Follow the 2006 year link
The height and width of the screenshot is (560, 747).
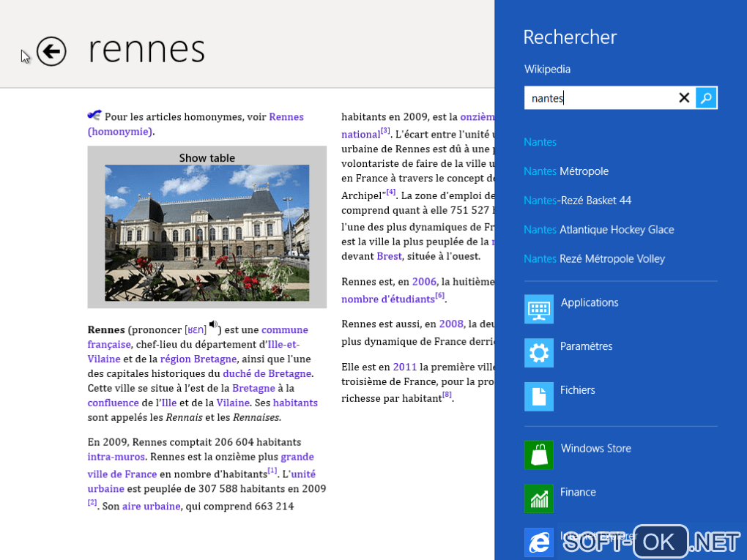point(424,282)
